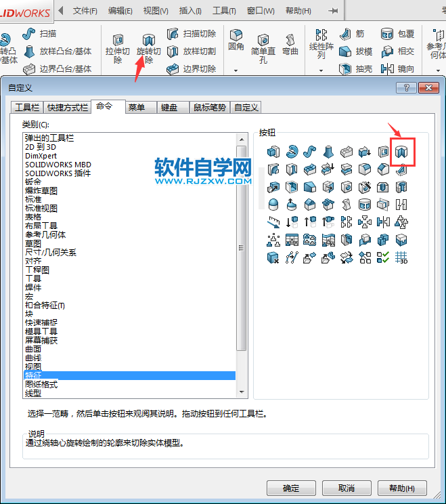Select the green checkmarks list icon
The image size is (446, 504).
(x=383, y=257)
